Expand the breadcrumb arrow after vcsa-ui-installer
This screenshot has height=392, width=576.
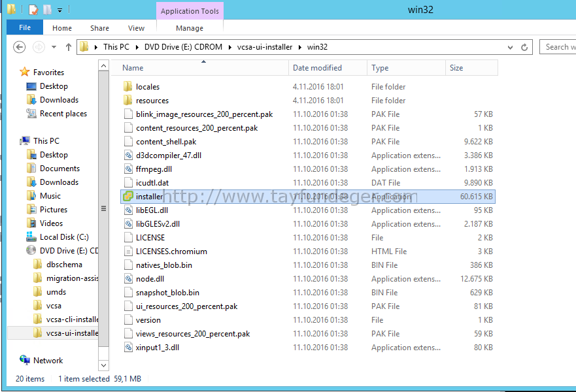click(299, 47)
